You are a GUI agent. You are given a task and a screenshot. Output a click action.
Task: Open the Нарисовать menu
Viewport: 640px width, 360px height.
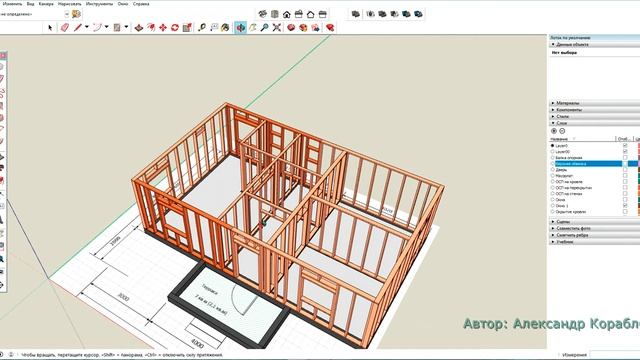[69, 4]
